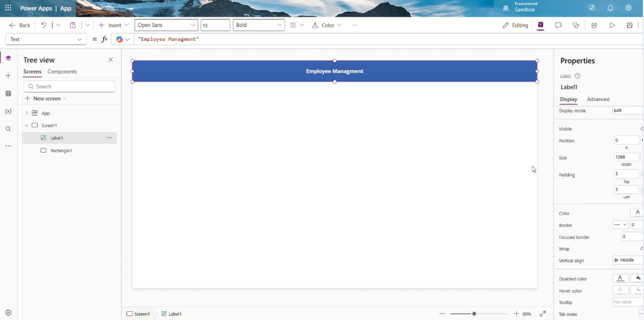
Task: Click the zoom out minus icon
Action: pos(442,314)
